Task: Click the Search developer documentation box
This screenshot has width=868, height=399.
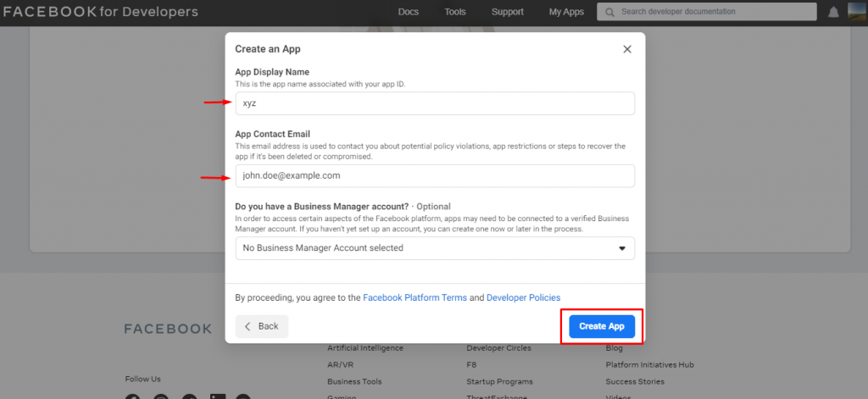Action: point(707,12)
